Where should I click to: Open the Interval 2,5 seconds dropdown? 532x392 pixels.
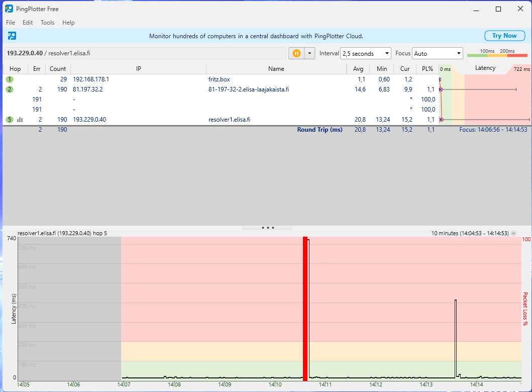pyautogui.click(x=365, y=53)
